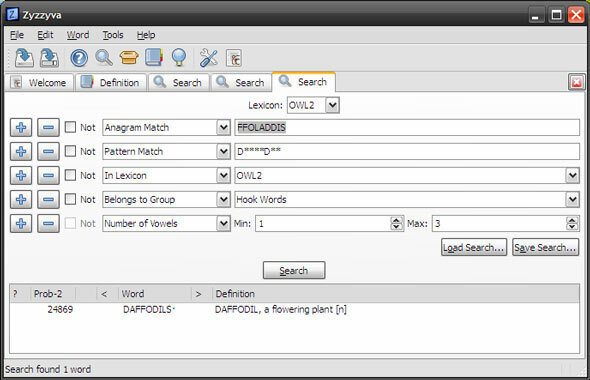The image size is (590, 380).
Task: Click the Min vowels value field
Action: coord(323,223)
